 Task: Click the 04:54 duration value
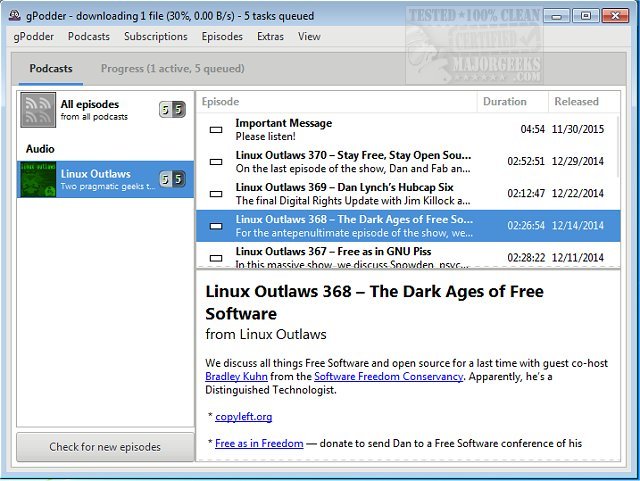tap(533, 129)
